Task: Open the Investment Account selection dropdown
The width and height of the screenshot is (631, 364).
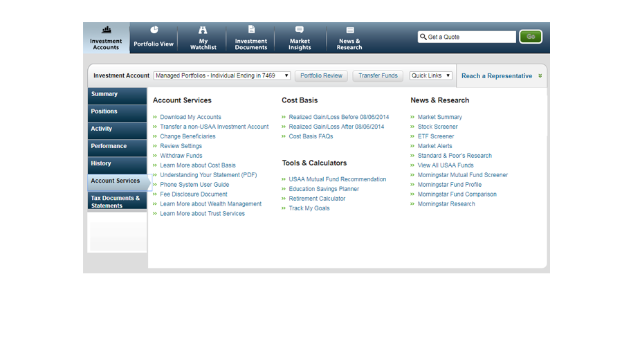Action: [222, 75]
